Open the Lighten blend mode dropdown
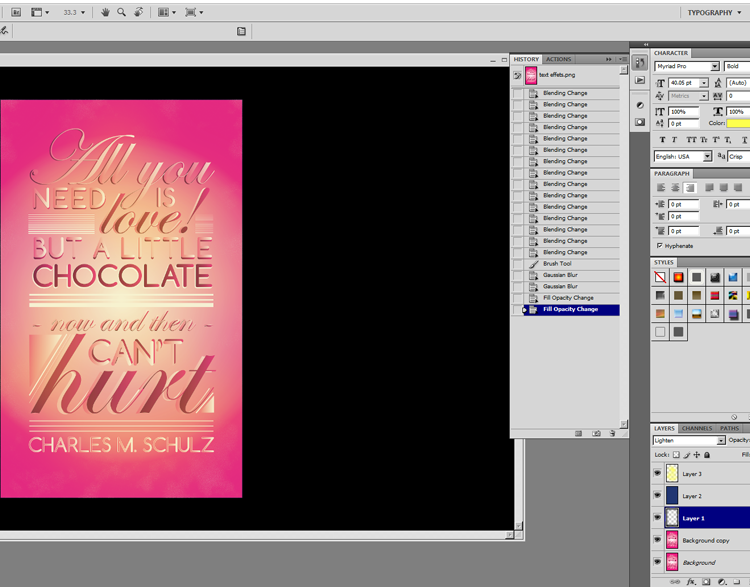750x587 pixels. [721, 440]
